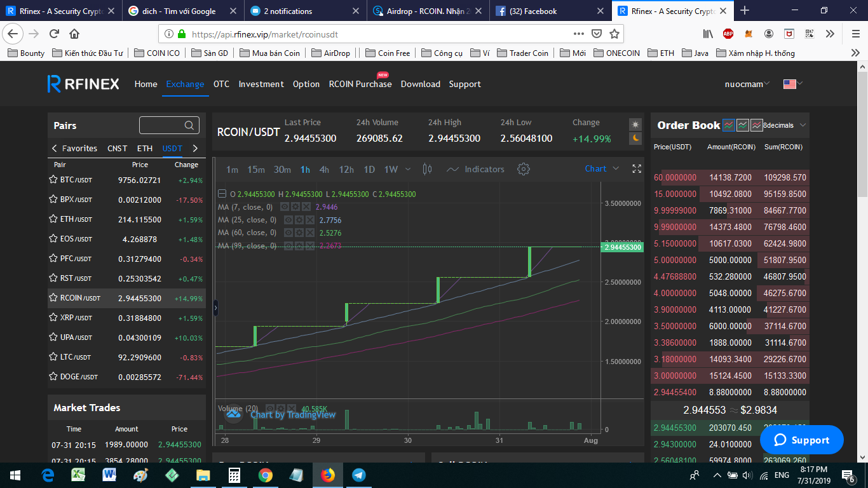Open Microsoft Excel from the taskbar
The width and height of the screenshot is (868, 488).
click(x=78, y=475)
